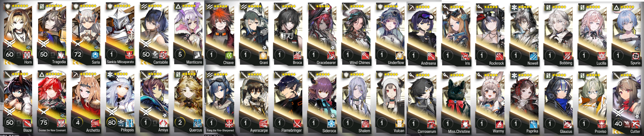The width and height of the screenshot is (644, 136).
Task: Click Spuria's crosshair skill icon
Action: 635,56
